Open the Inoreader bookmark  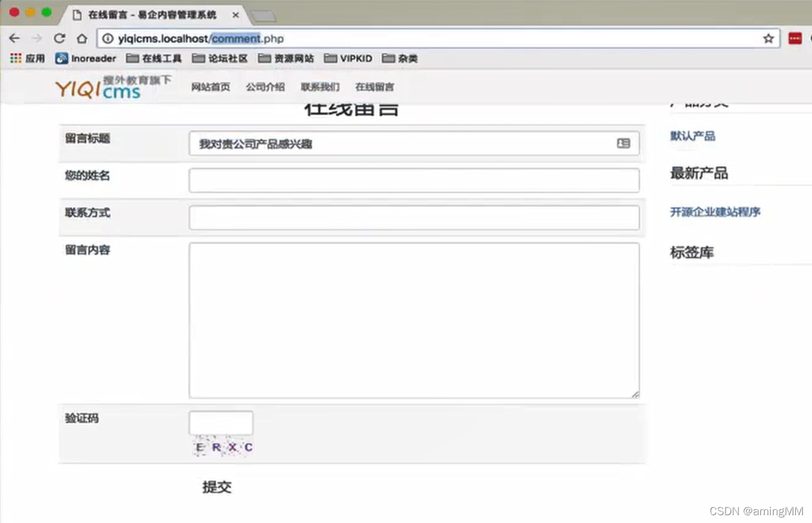(x=86, y=58)
